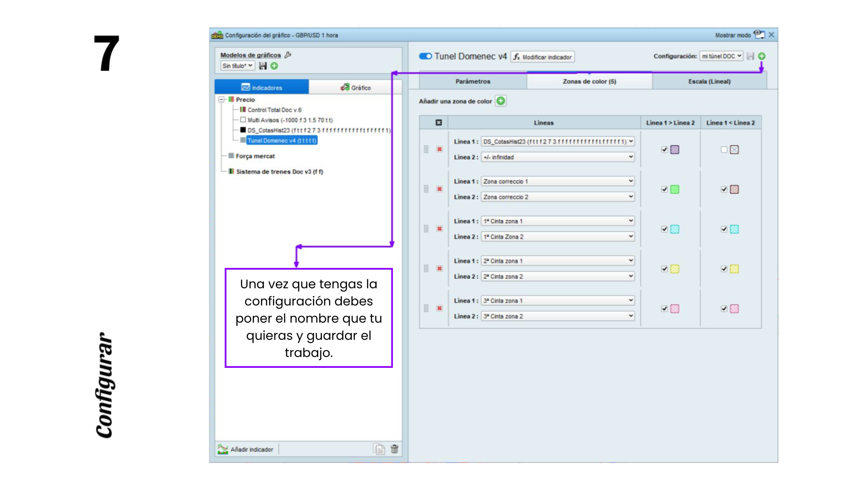Save chart model with floppy icon

click(x=263, y=66)
